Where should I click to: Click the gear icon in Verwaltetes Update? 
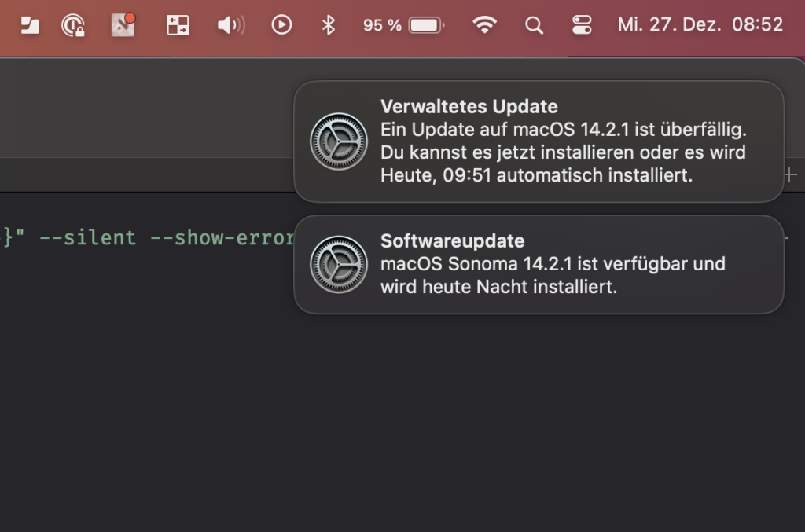click(338, 141)
